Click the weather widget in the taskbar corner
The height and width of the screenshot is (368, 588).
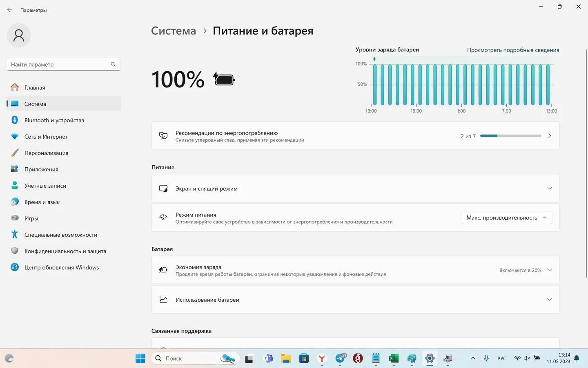click(x=9, y=359)
